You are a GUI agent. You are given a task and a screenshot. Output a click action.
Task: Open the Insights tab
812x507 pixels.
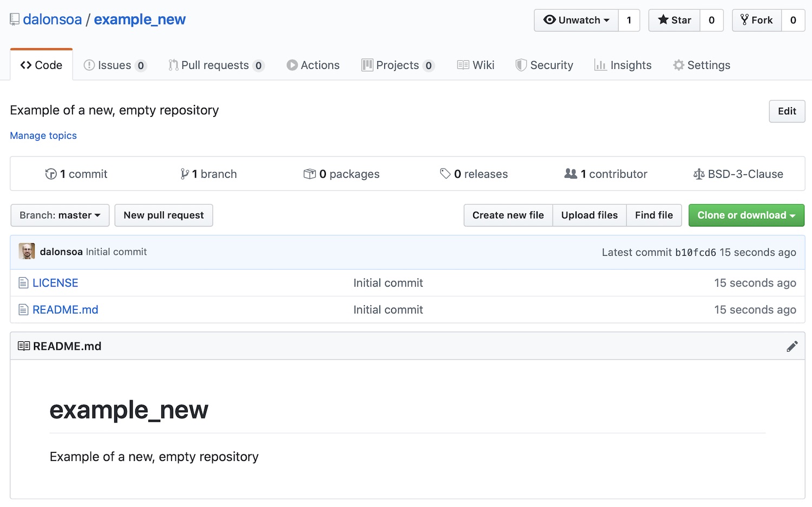pyautogui.click(x=623, y=65)
